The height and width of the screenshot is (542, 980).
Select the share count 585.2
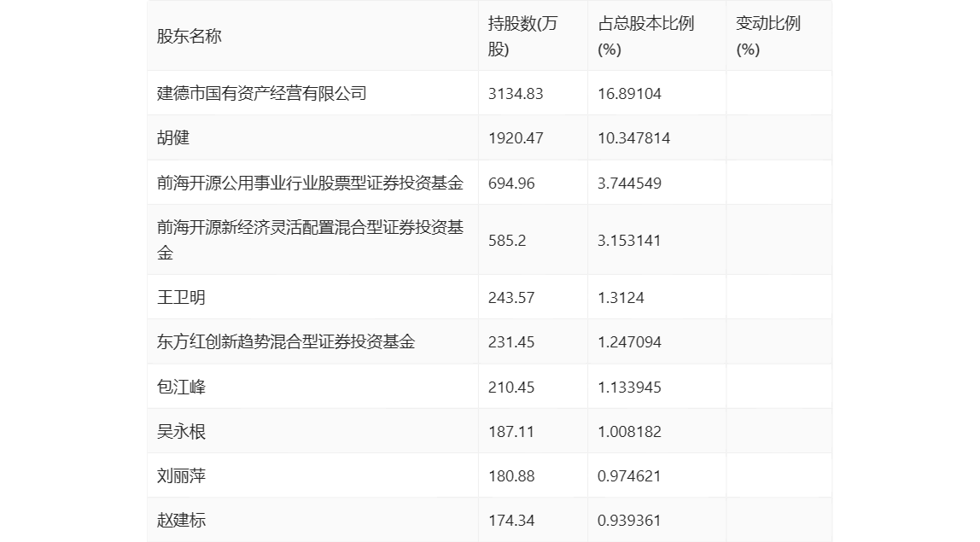point(507,241)
